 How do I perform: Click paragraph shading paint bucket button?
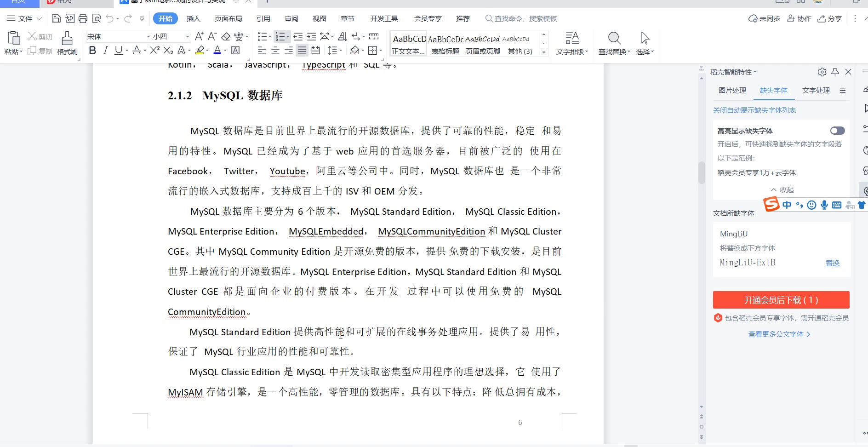pos(354,50)
